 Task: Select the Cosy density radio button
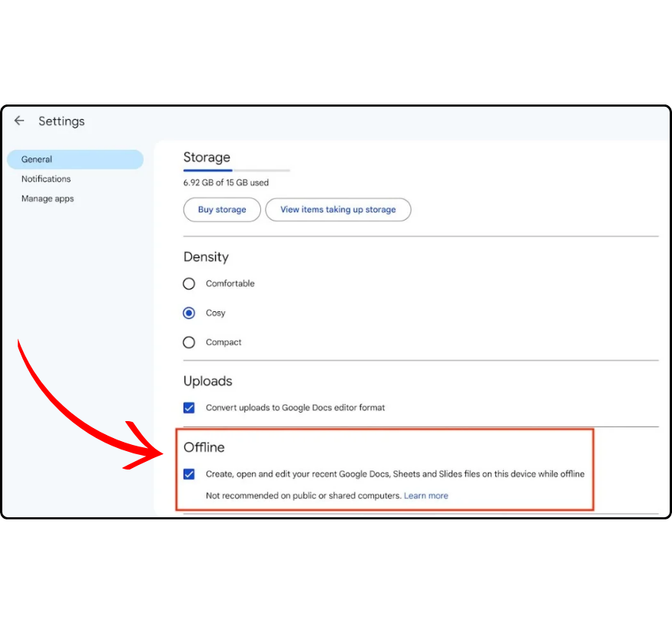189,314
